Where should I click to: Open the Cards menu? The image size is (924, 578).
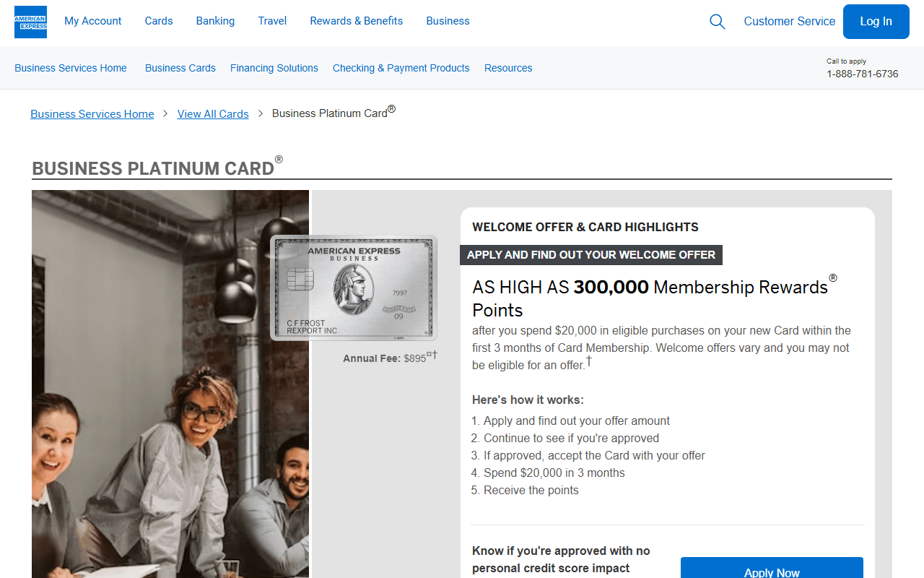(x=159, y=21)
